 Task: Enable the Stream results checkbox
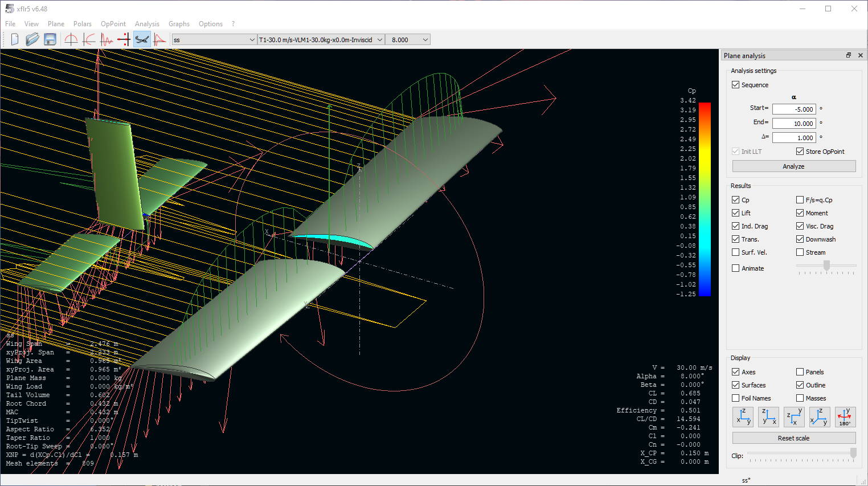pos(800,252)
